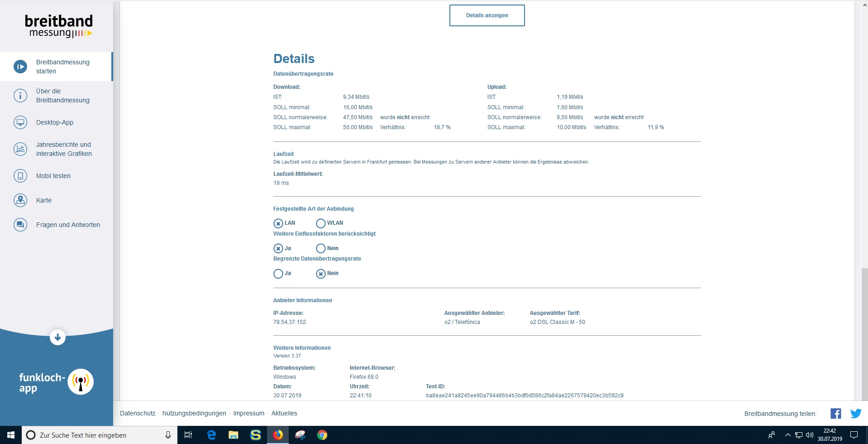Click the speech bubble icon for Fragen und Antworten
This screenshot has height=444, width=868.
tap(20, 225)
